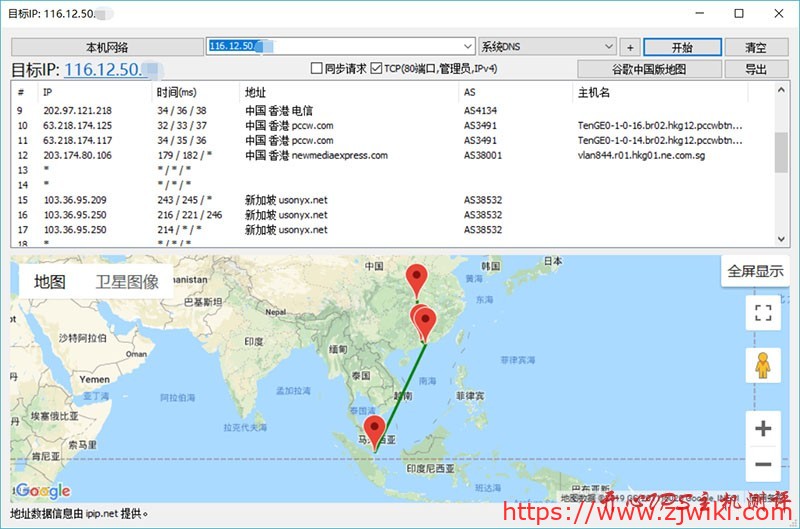Click the map fullscreen toggle icon

tap(763, 313)
